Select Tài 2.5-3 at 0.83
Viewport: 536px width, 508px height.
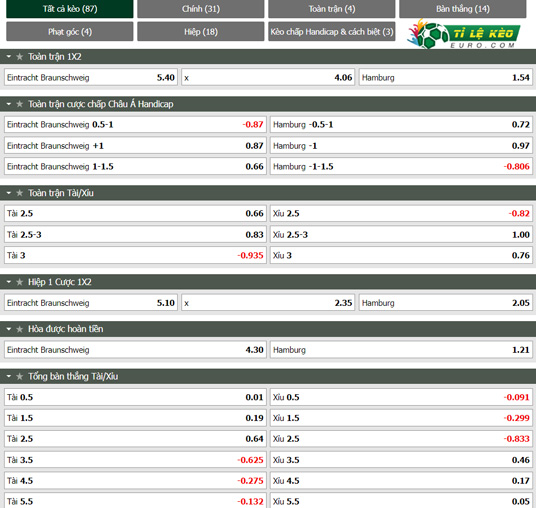pos(135,235)
